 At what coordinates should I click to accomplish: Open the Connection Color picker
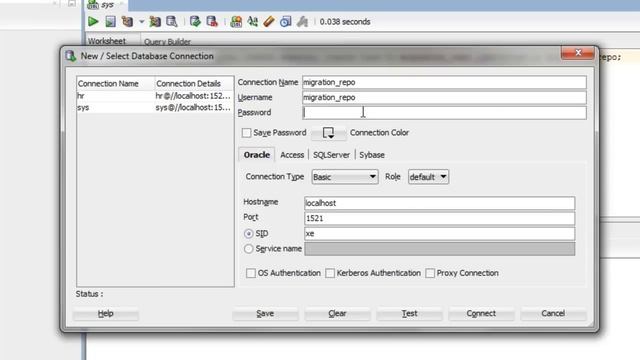click(329, 133)
